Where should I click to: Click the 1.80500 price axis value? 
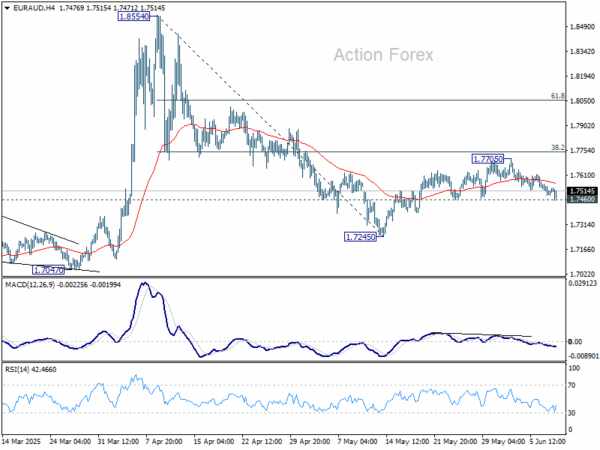click(582, 101)
